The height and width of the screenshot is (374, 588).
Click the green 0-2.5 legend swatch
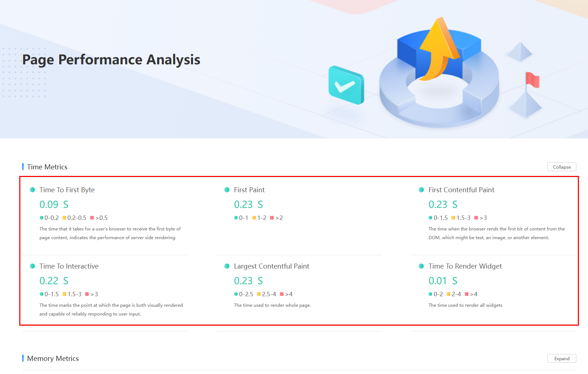pos(236,294)
